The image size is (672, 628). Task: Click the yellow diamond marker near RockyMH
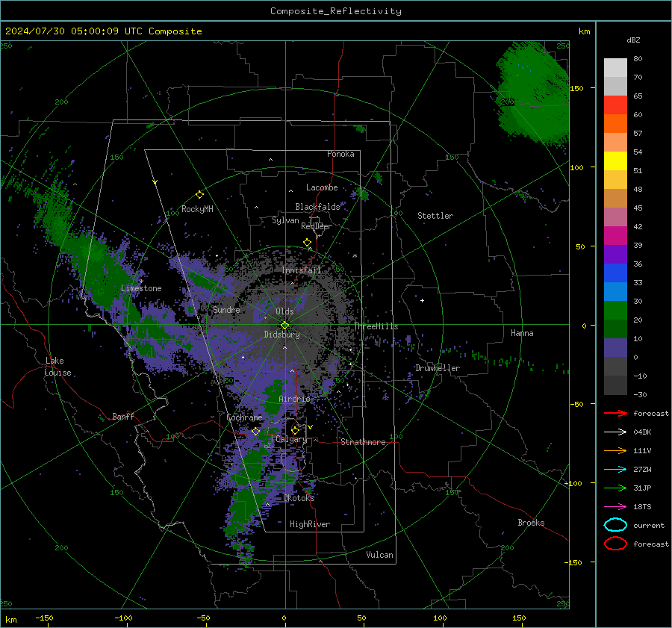tap(199, 195)
